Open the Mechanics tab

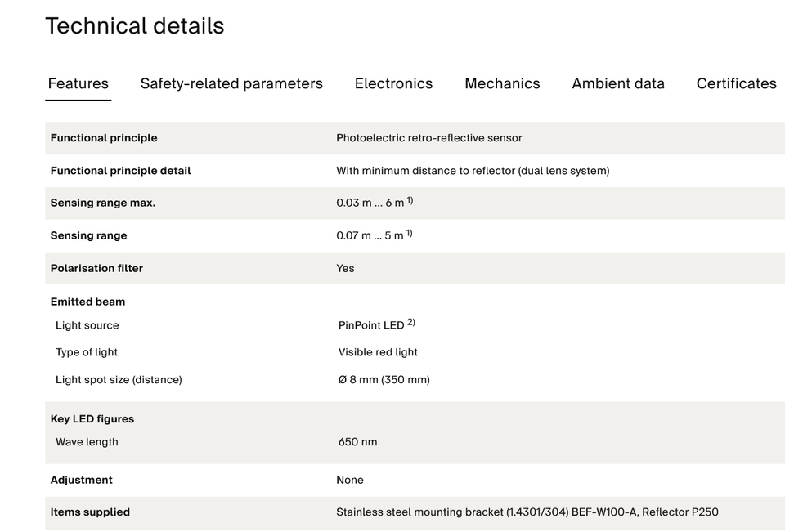point(502,83)
